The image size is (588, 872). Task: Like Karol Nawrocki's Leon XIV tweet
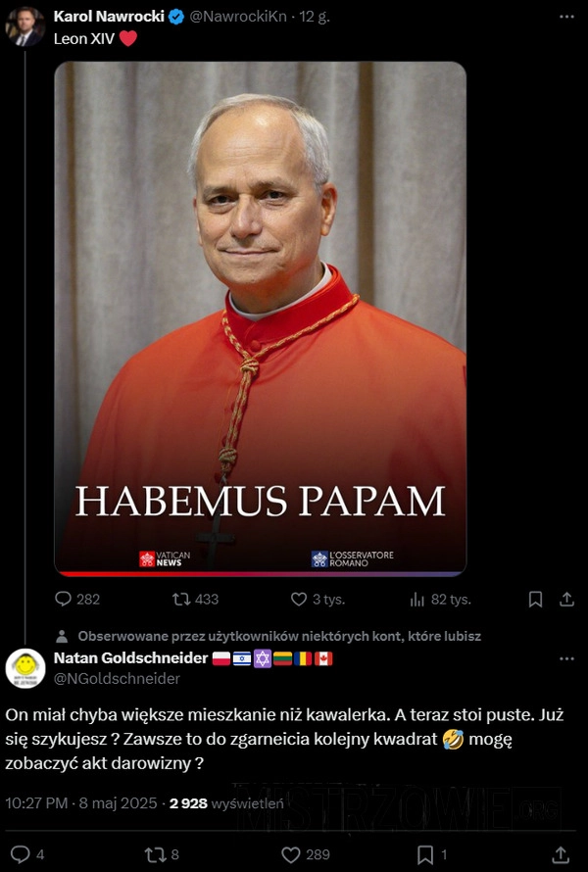[x=318, y=599]
